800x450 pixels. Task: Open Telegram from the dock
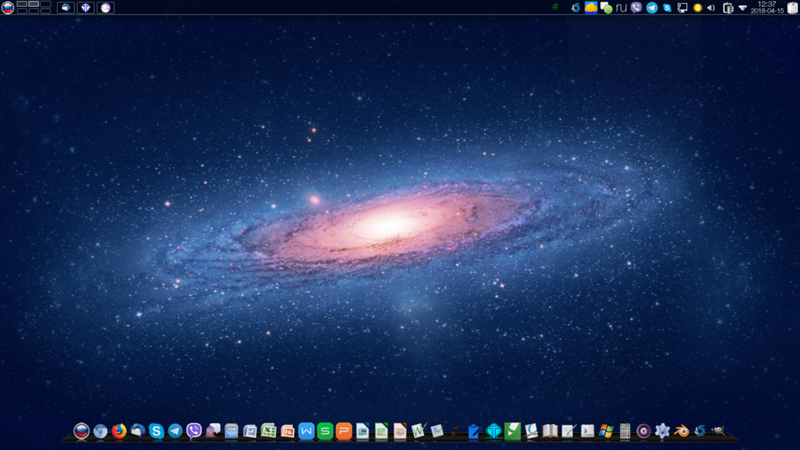click(175, 431)
